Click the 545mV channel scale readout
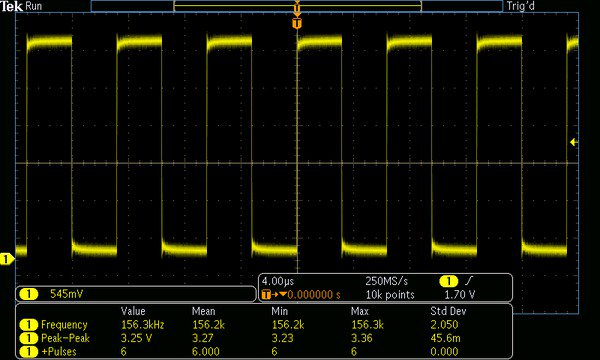This screenshot has height=360, width=600. pyautogui.click(x=67, y=294)
